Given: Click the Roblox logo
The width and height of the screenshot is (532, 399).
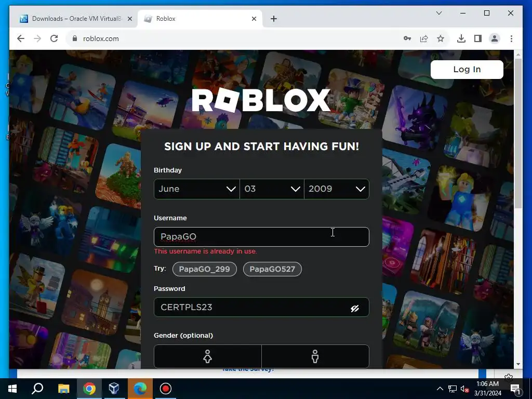Looking at the screenshot, I should [261, 100].
